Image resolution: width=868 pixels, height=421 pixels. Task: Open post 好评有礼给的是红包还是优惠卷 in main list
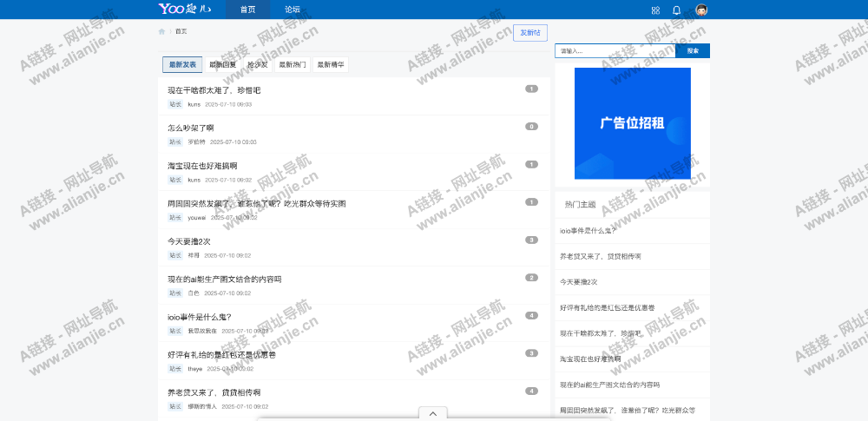pos(221,354)
